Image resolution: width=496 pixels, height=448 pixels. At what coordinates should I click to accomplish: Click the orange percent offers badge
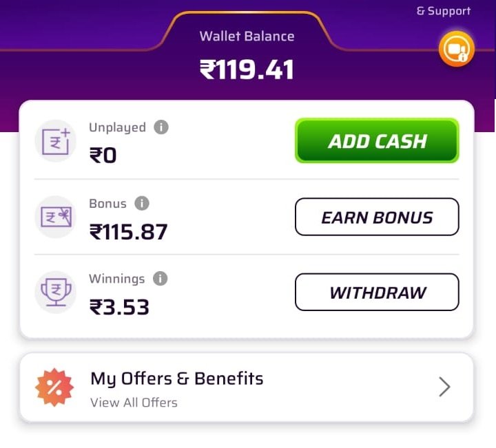tap(54, 387)
